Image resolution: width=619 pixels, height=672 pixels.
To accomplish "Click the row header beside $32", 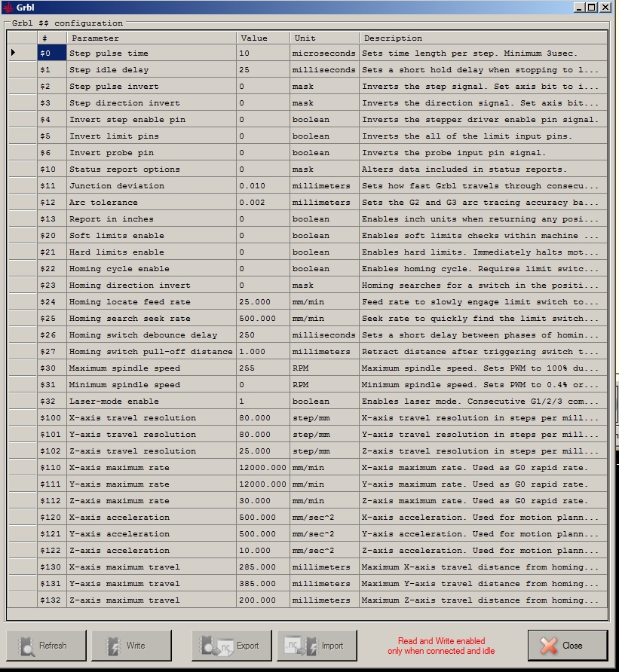I will tap(23, 401).
